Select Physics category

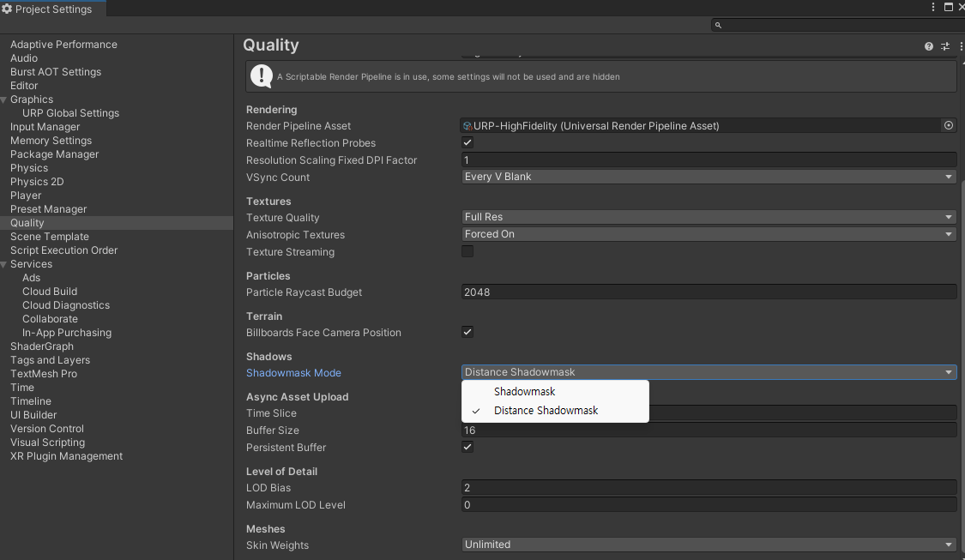click(29, 168)
